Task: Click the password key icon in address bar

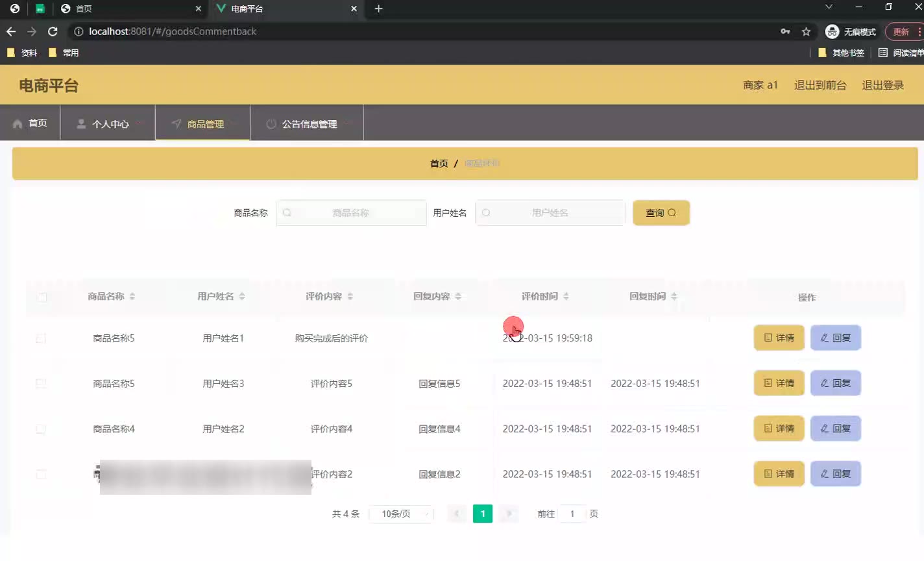Action: [785, 31]
